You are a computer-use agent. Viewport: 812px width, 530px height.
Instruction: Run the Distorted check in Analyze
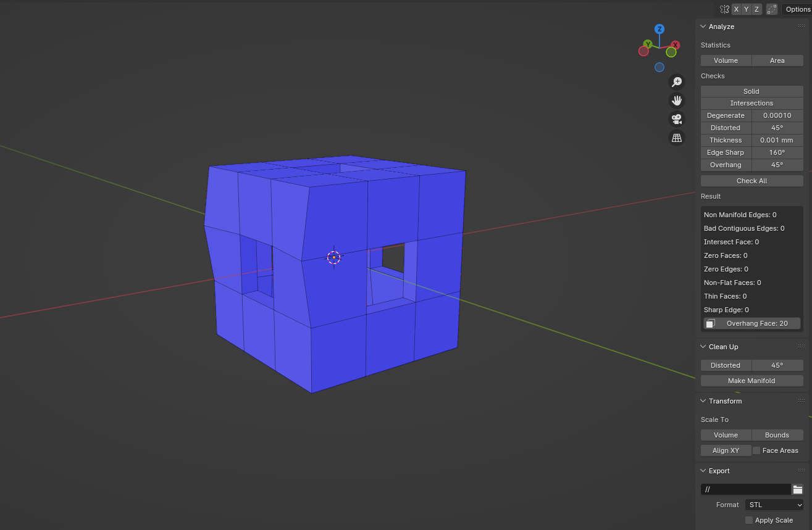click(726, 128)
